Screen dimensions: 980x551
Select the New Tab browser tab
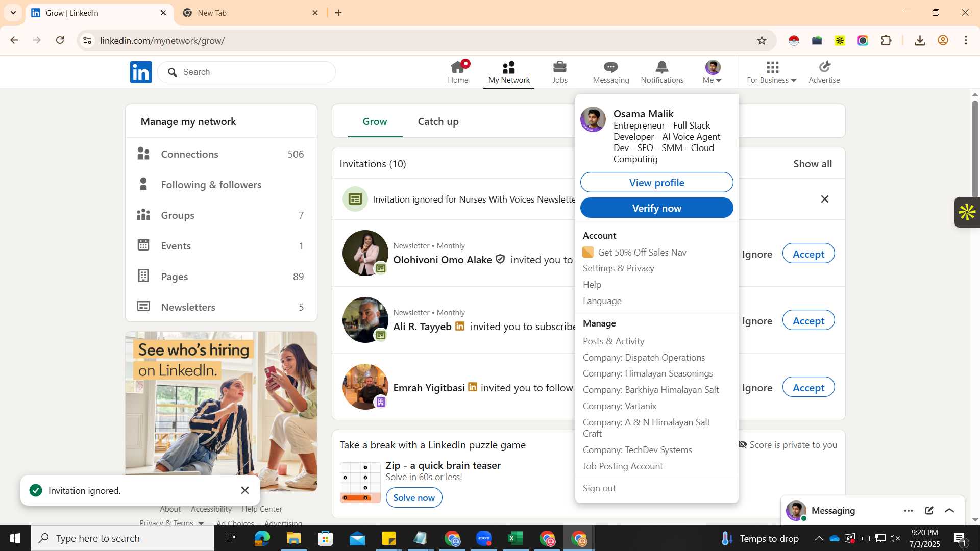click(x=250, y=13)
